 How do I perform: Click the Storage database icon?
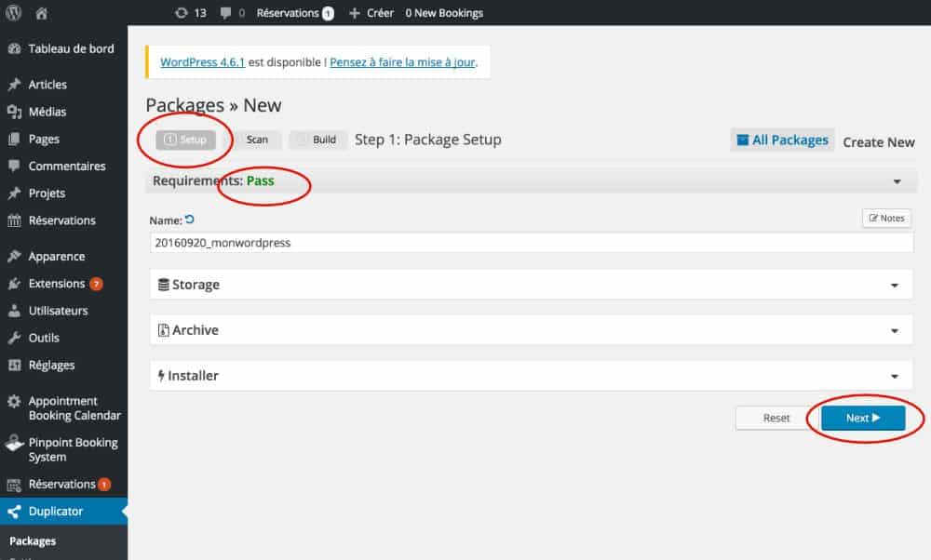point(164,285)
